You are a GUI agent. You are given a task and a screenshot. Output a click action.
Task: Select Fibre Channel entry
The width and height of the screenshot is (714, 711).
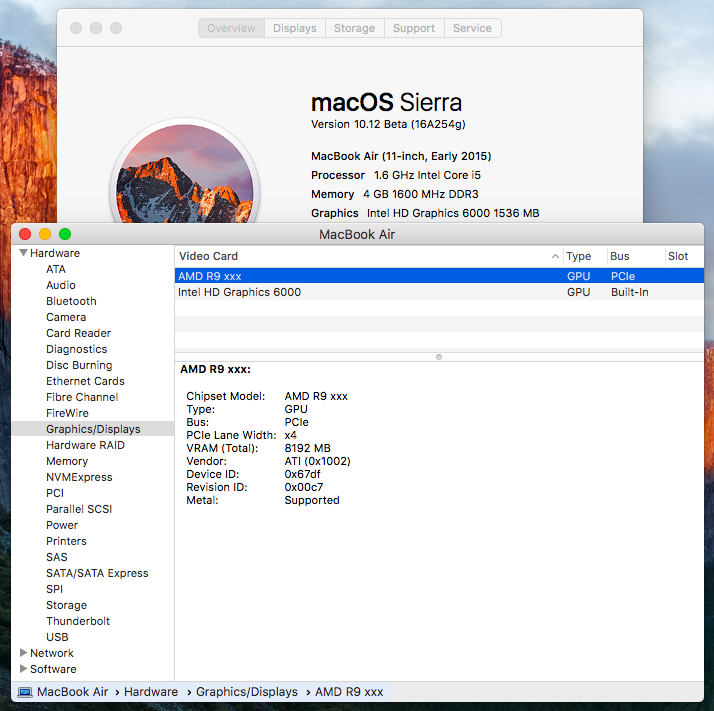(82, 397)
